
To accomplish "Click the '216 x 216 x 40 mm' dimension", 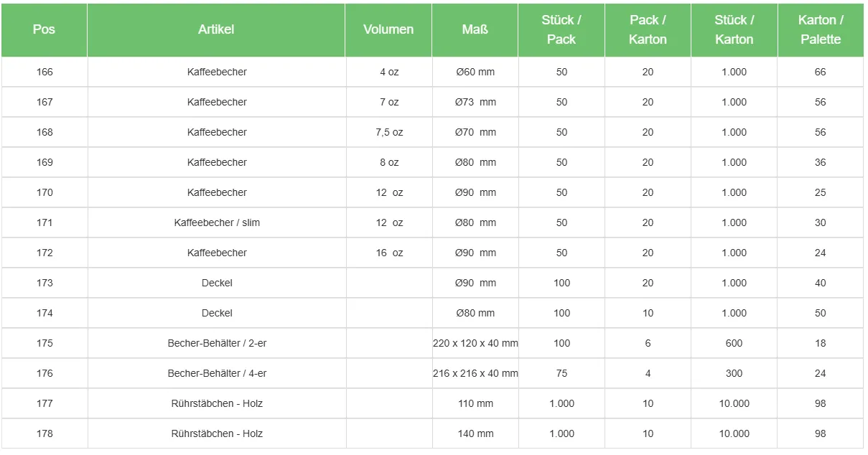I will click(475, 373).
